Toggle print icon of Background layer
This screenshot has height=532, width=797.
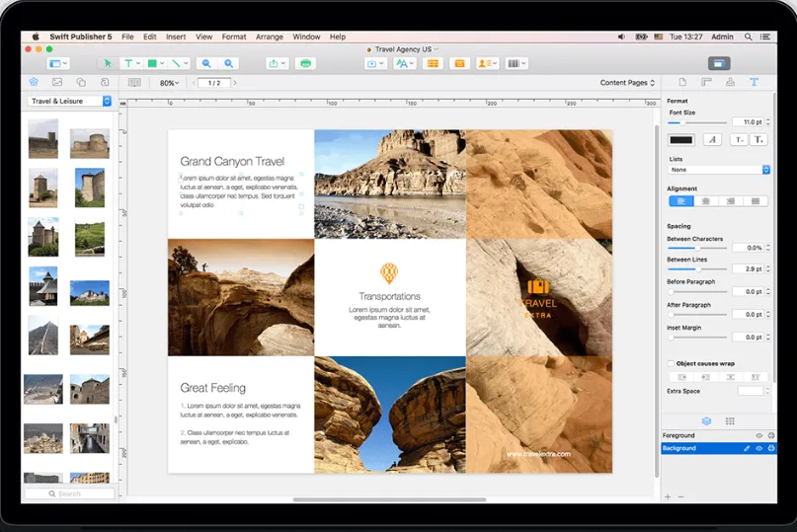coord(771,448)
